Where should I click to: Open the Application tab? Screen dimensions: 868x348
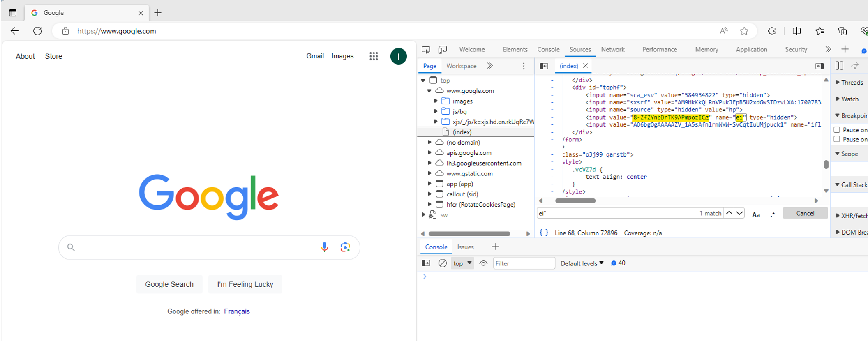pyautogui.click(x=751, y=49)
